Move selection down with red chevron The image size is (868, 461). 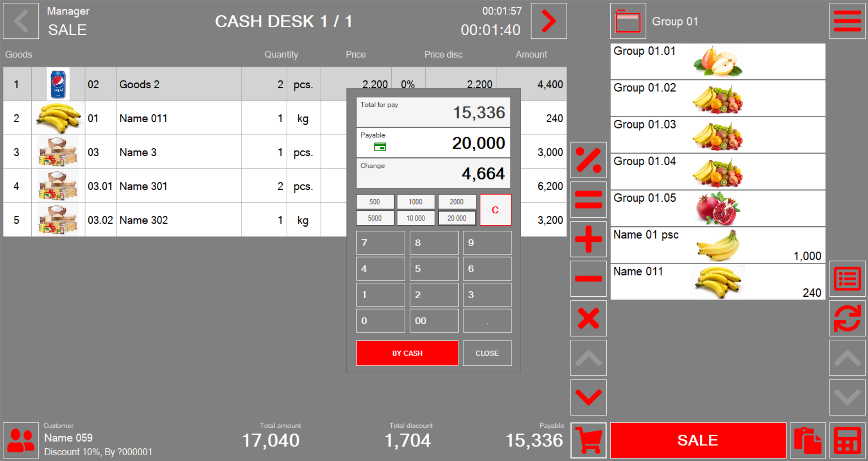pos(588,397)
